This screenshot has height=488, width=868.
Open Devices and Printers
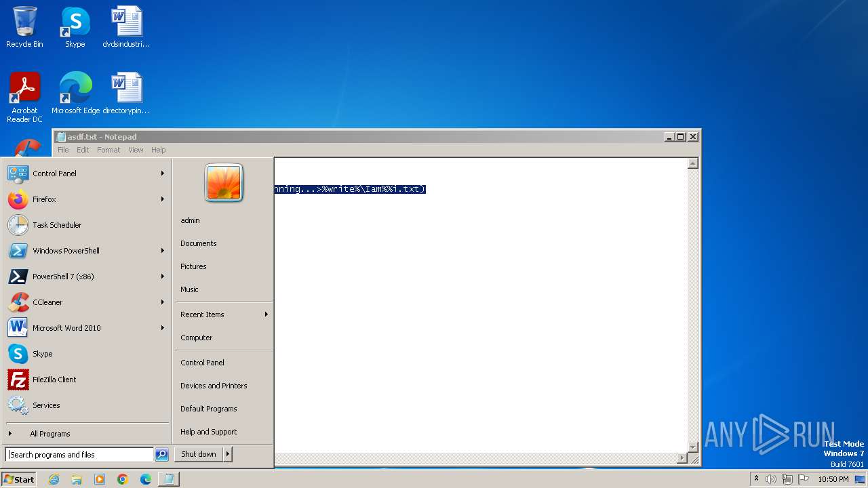pyautogui.click(x=224, y=386)
